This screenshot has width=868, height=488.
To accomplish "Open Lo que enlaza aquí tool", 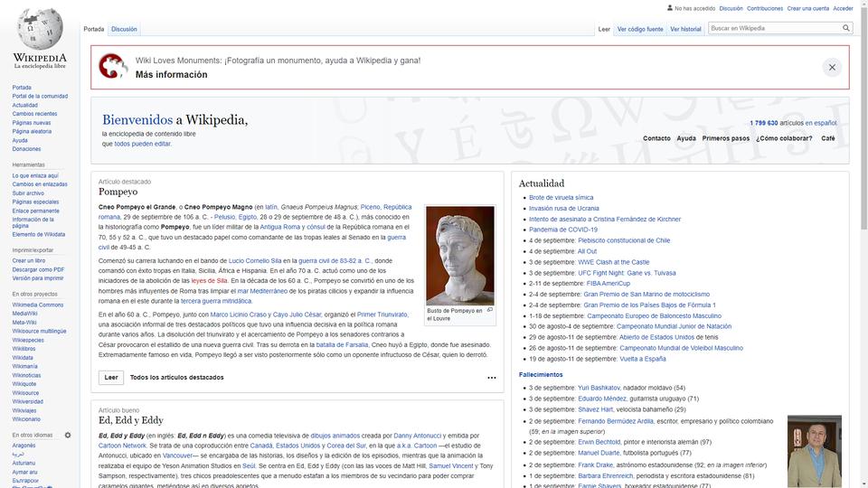I will click(x=35, y=176).
